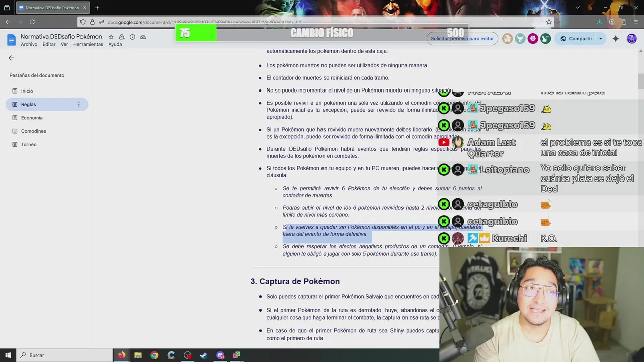The width and height of the screenshot is (644, 362).
Task: Open the Ayuda menu
Action: coord(115,44)
